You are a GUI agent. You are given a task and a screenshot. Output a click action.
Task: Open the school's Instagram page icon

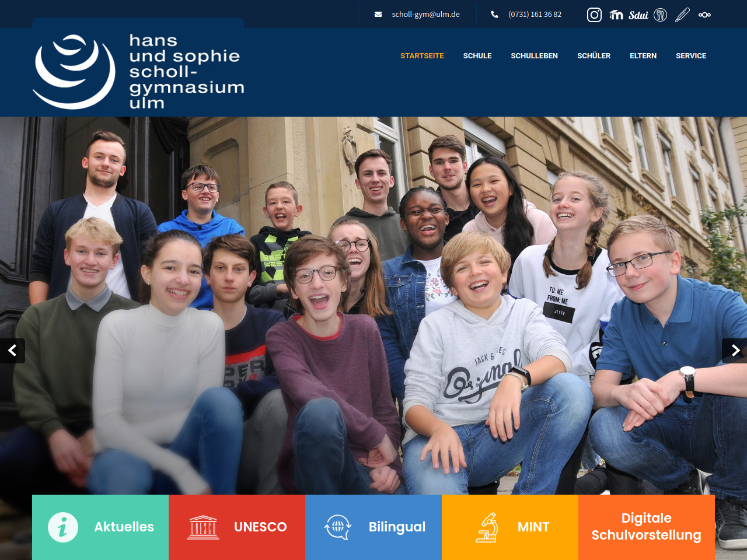pyautogui.click(x=594, y=15)
